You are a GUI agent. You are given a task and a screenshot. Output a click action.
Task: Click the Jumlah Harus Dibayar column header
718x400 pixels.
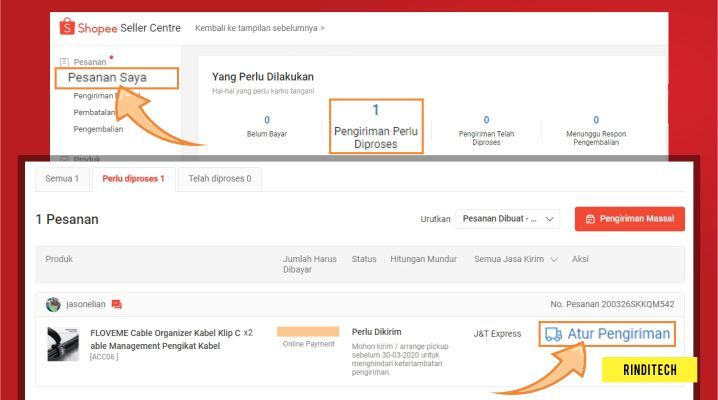[310, 264]
